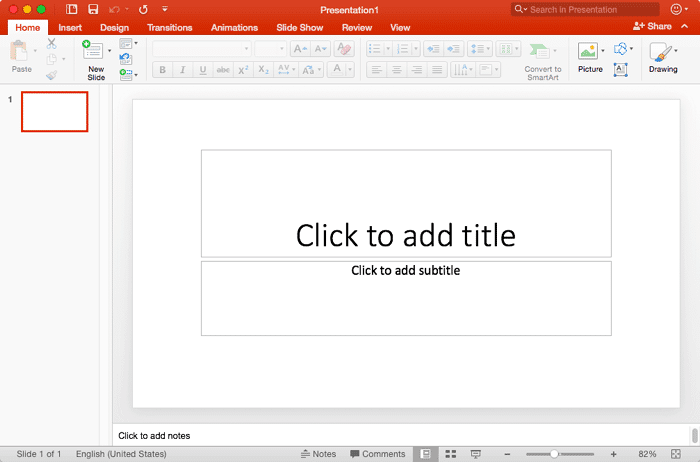This screenshot has height=462, width=700.
Task: Toggle Bold formatting
Action: [162, 70]
